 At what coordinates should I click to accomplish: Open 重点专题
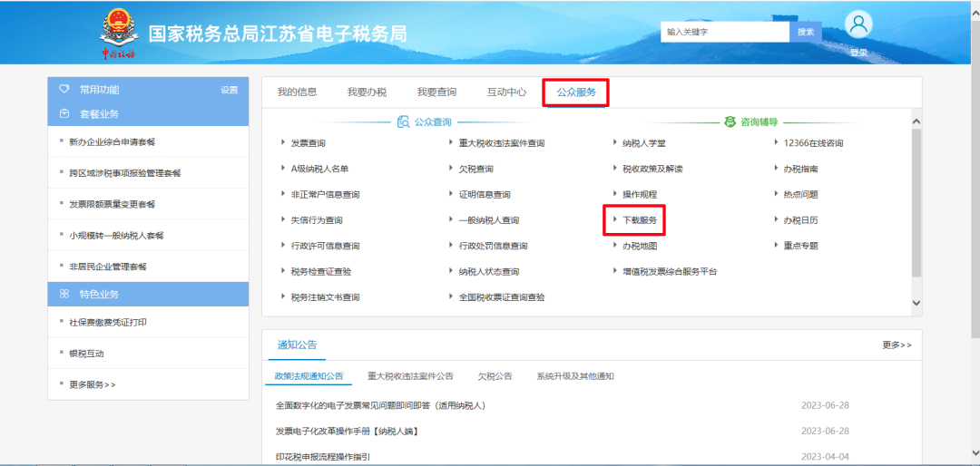800,246
